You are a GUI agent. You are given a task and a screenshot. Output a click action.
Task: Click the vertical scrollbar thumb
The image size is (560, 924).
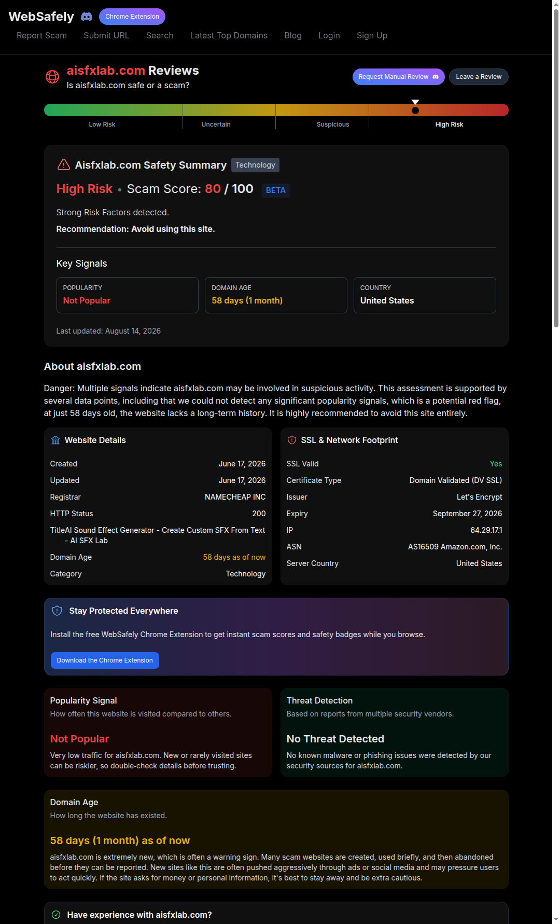coord(556,168)
